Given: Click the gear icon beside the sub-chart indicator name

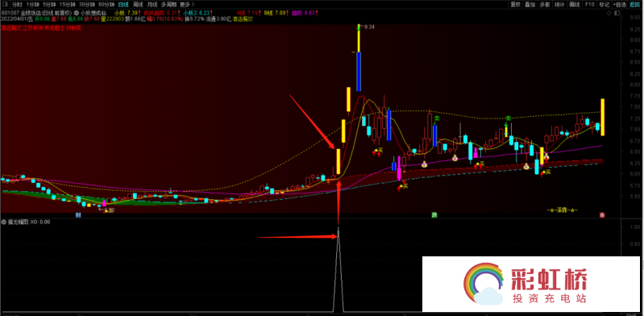Looking at the screenshot, I should [4, 222].
